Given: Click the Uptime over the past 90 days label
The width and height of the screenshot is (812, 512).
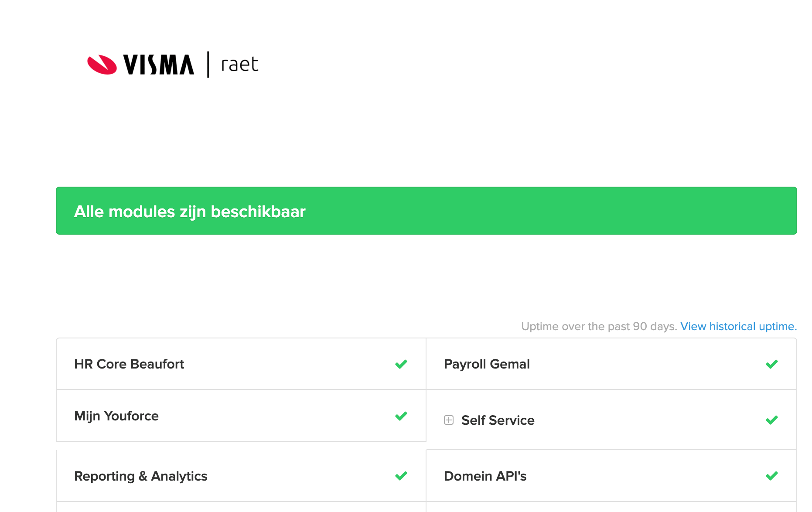Looking at the screenshot, I should pos(599,326).
